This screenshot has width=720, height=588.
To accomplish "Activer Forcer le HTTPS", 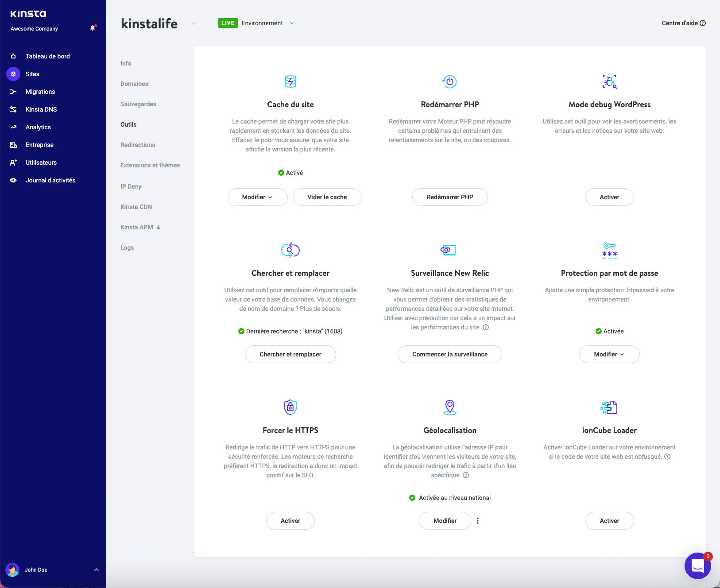I will coord(290,521).
